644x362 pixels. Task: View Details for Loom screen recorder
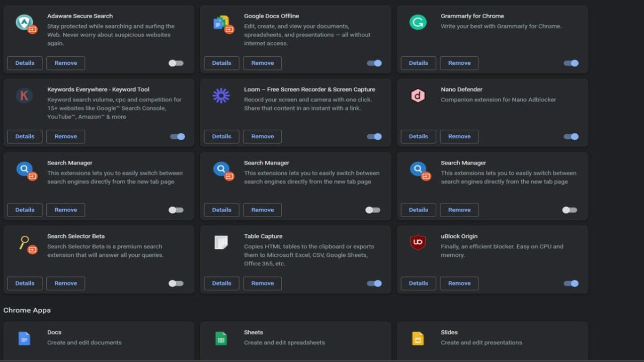[x=221, y=137]
